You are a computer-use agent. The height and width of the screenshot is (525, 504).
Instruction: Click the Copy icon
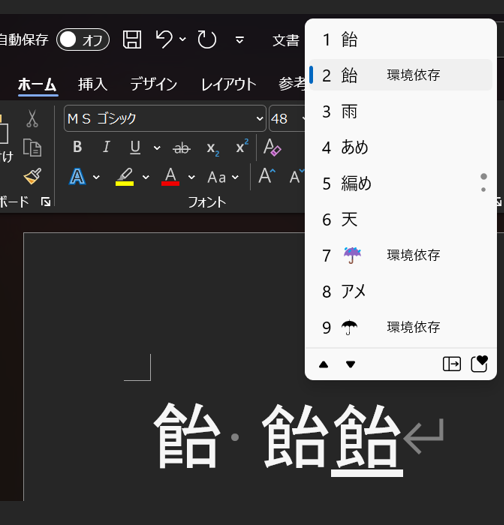tap(32, 148)
